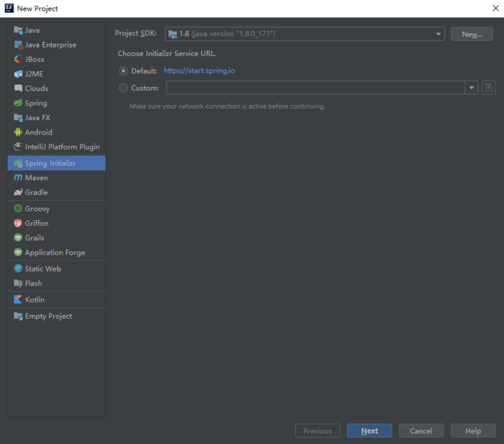The image size is (504, 444).
Task: Select the Clouds label in the list
Action: 37,89
